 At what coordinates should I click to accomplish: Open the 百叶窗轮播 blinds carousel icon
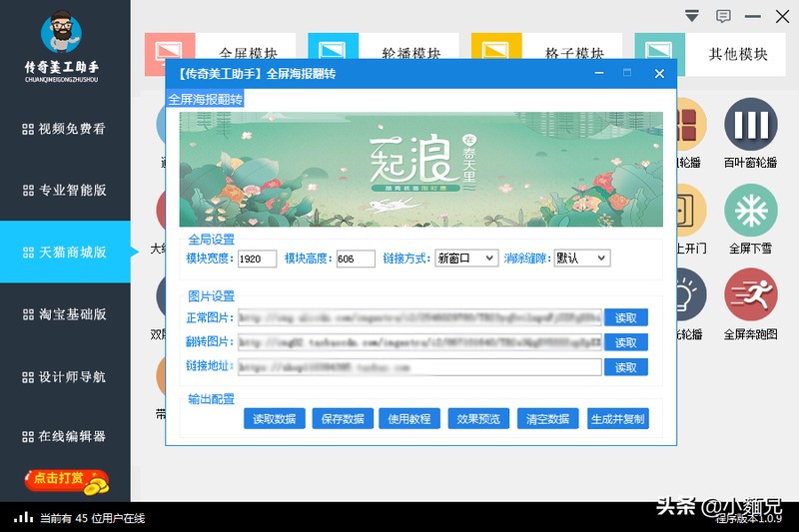pyautogui.click(x=751, y=124)
